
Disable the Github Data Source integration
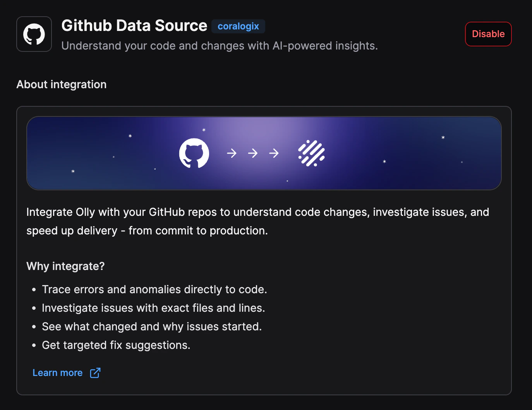(x=488, y=34)
